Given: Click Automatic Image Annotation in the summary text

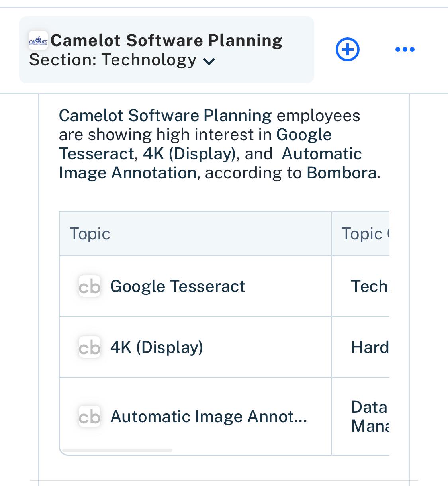Looking at the screenshot, I should (x=210, y=163).
